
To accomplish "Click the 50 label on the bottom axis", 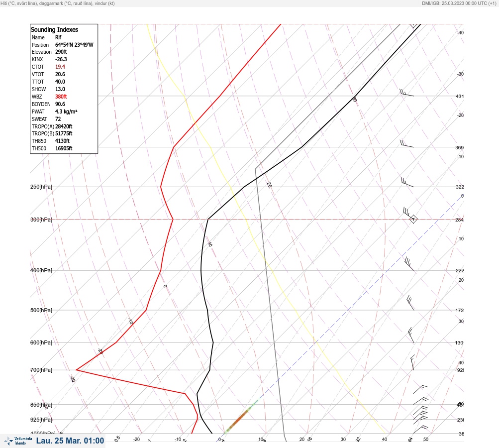I will pyautogui.click(x=426, y=440).
